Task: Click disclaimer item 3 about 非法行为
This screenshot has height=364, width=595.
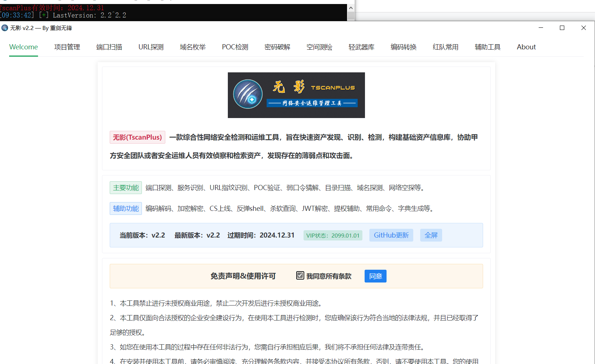Action: (267, 347)
